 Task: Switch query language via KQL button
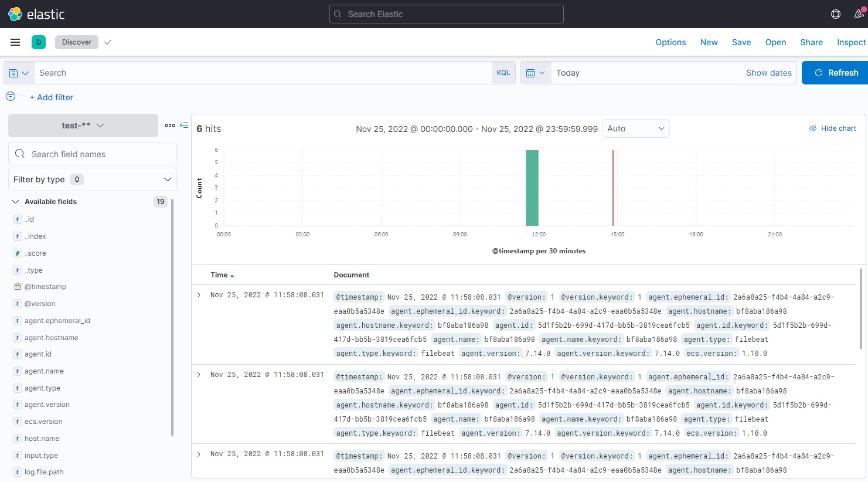tap(503, 73)
